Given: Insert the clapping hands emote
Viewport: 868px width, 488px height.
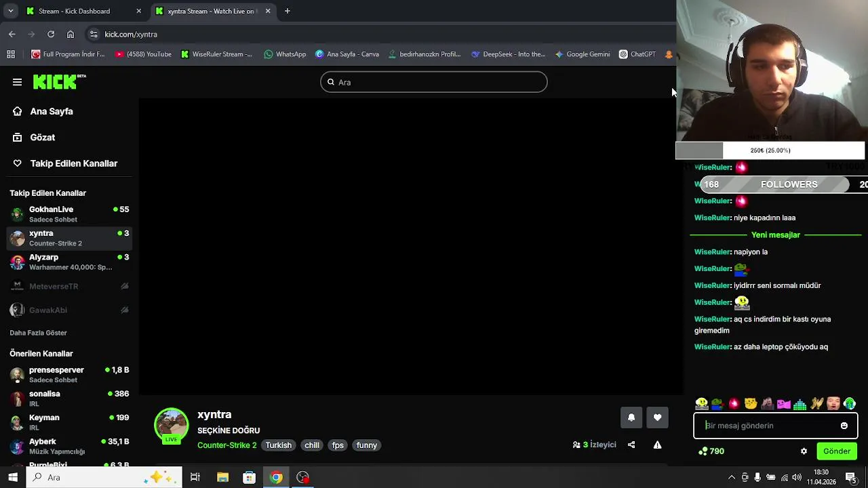Looking at the screenshot, I should (x=816, y=404).
